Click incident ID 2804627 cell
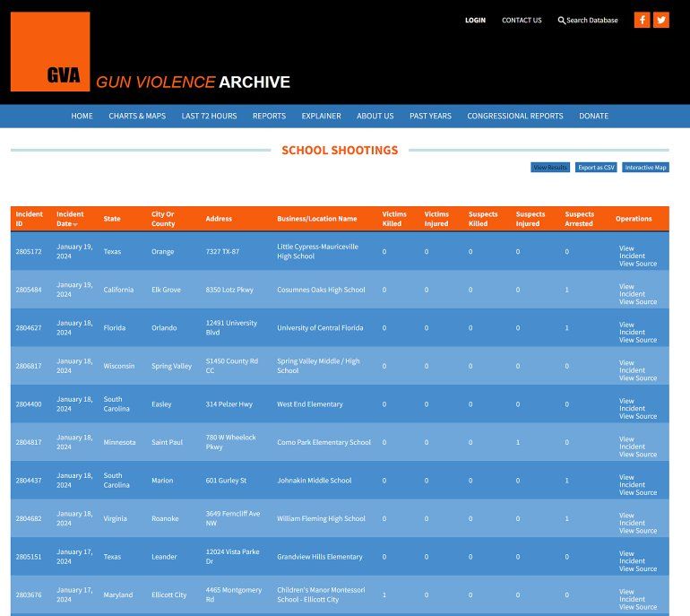 pyautogui.click(x=29, y=328)
